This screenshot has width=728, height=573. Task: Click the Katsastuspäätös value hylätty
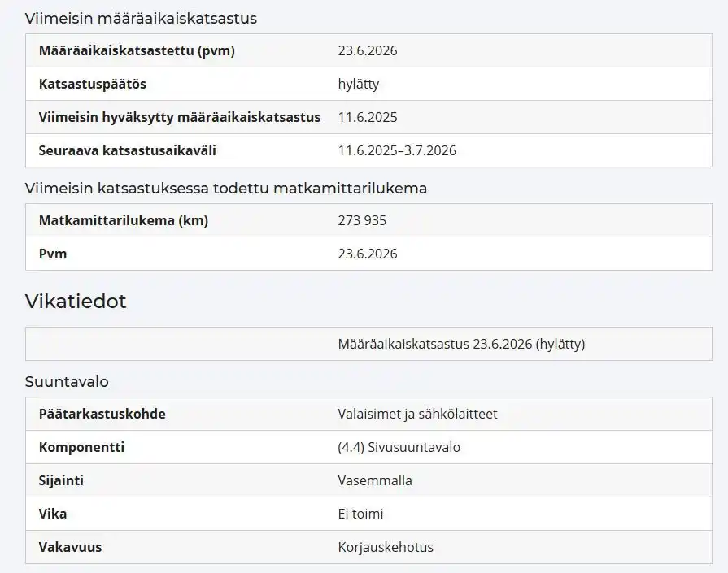(359, 84)
